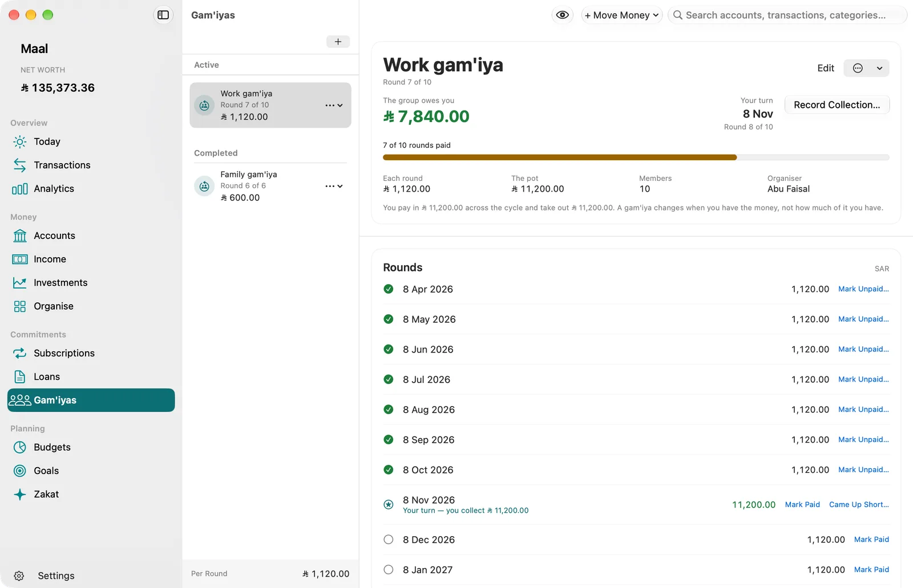Open Settings gear icon
Viewport: 913px width, 588px height.
click(19, 576)
